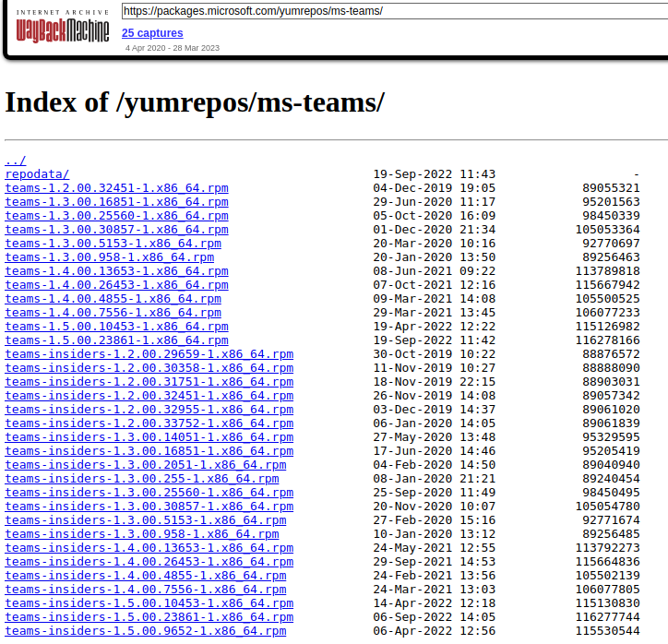Select the date 19-Sep-2022 11:42
The width and height of the screenshot is (668, 644).
click(435, 340)
